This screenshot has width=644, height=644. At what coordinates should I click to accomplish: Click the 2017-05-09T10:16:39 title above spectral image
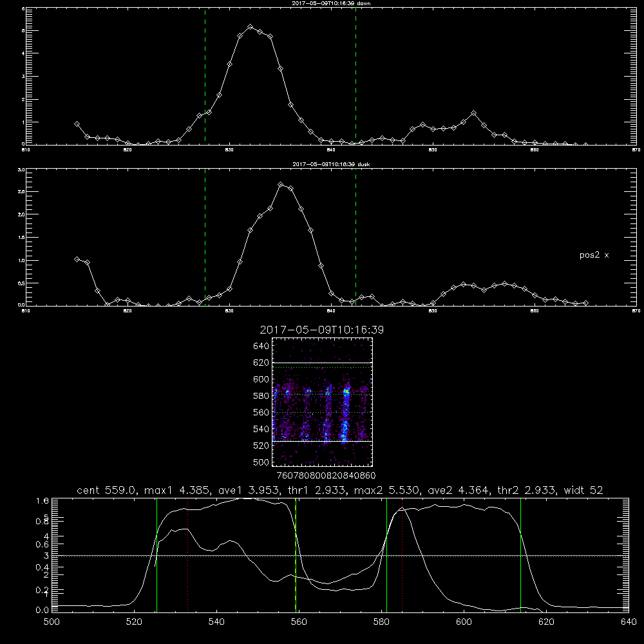tap(321, 330)
